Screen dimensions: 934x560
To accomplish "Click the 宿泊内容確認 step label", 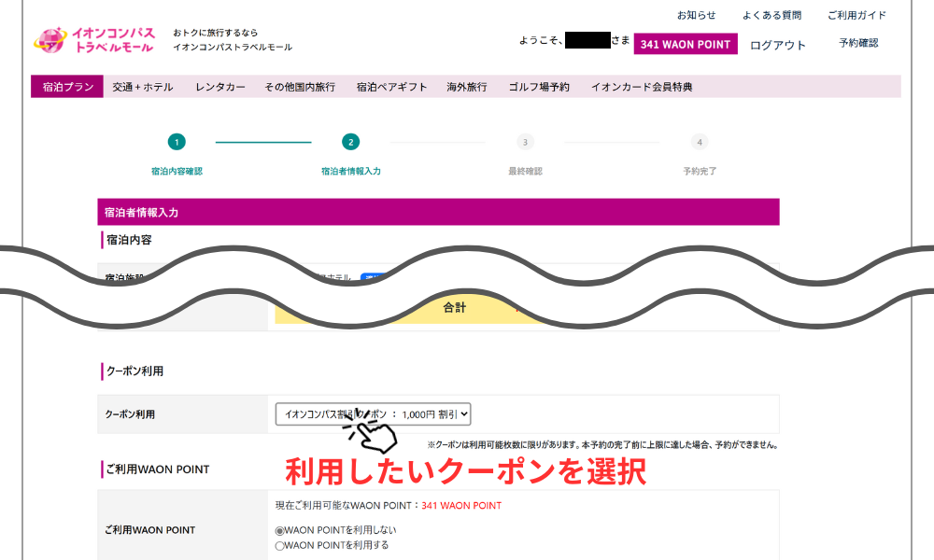I will click(177, 172).
